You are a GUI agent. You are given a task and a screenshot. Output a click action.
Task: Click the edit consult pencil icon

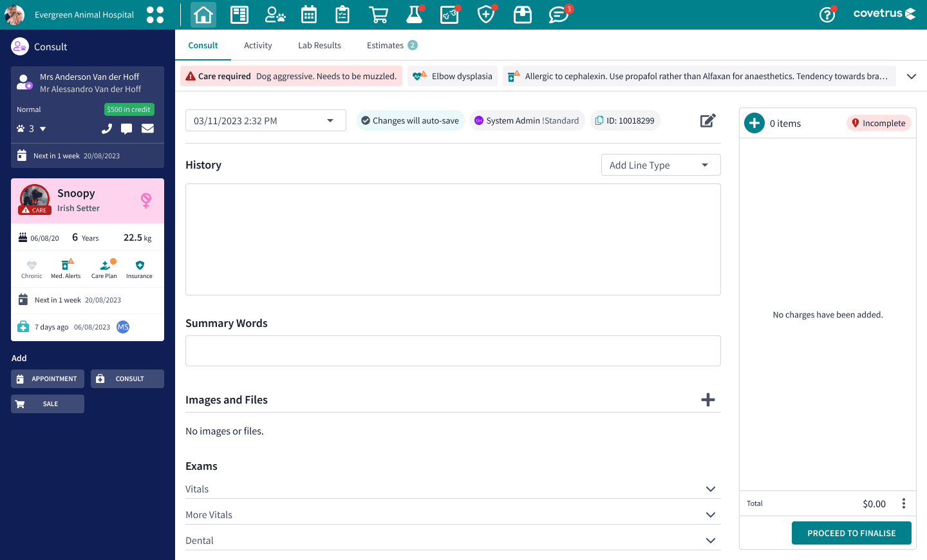[x=708, y=120]
